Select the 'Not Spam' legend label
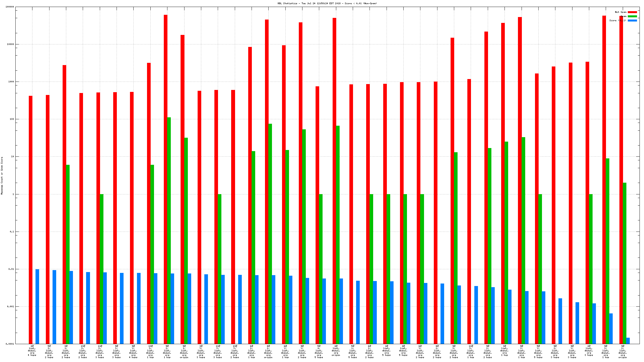Screen dimensions: 644x362 point(621,12)
